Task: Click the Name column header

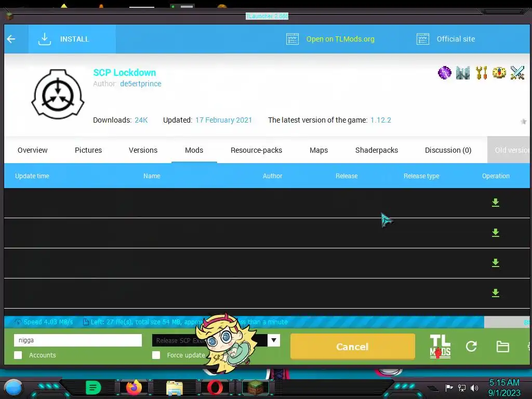Action: [x=152, y=176]
